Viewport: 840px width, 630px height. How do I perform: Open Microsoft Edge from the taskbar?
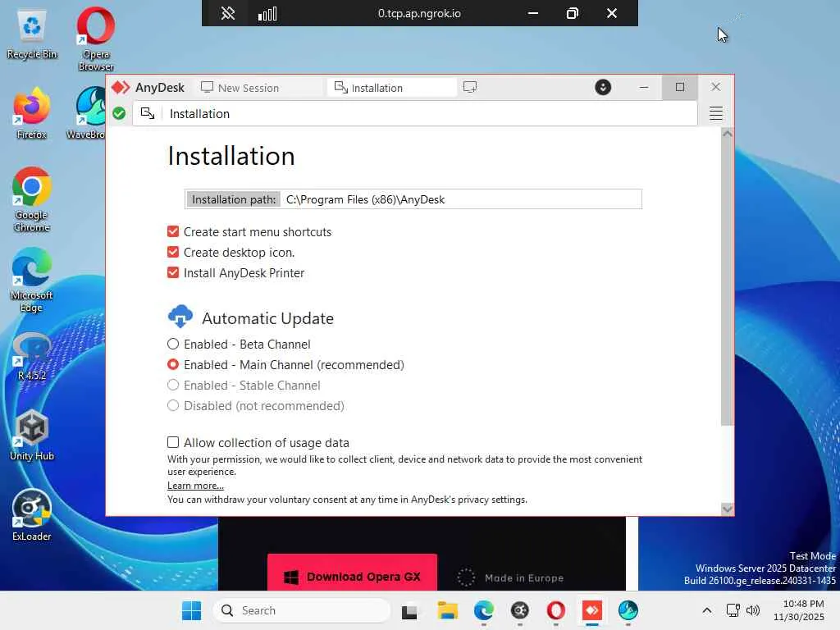click(x=484, y=610)
